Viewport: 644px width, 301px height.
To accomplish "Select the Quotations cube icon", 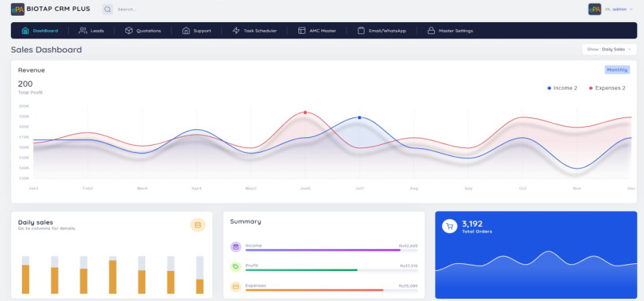I will tap(129, 31).
